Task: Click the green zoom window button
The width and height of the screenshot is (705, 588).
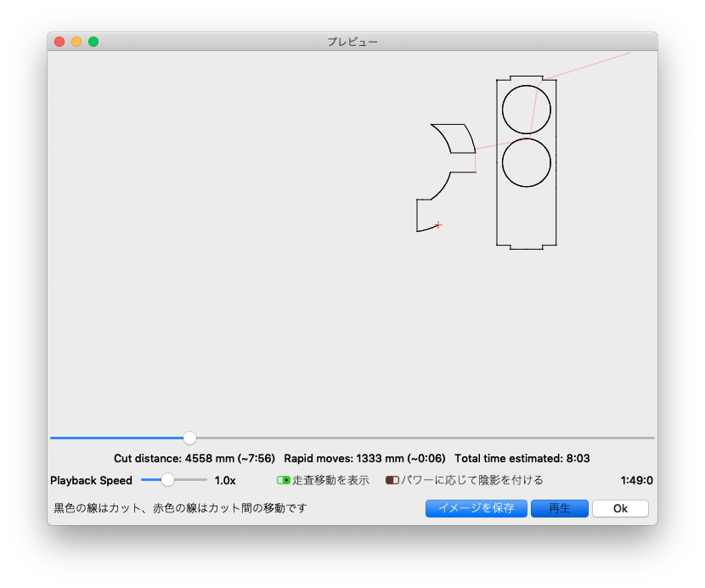Action: pyautogui.click(x=93, y=42)
